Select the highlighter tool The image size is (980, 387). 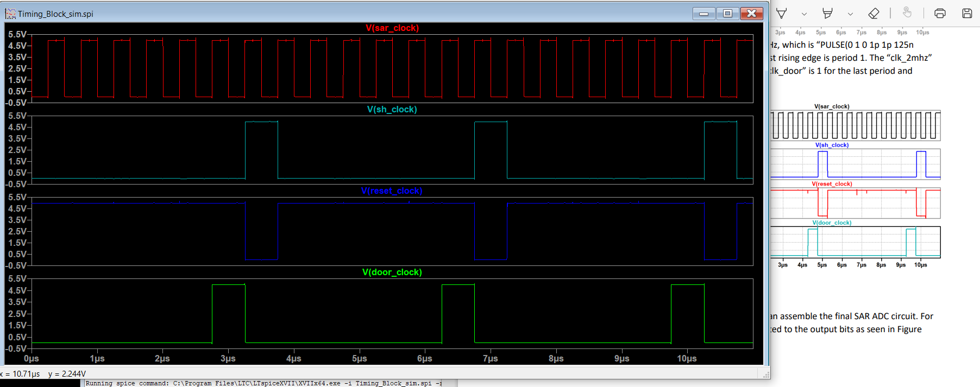827,14
